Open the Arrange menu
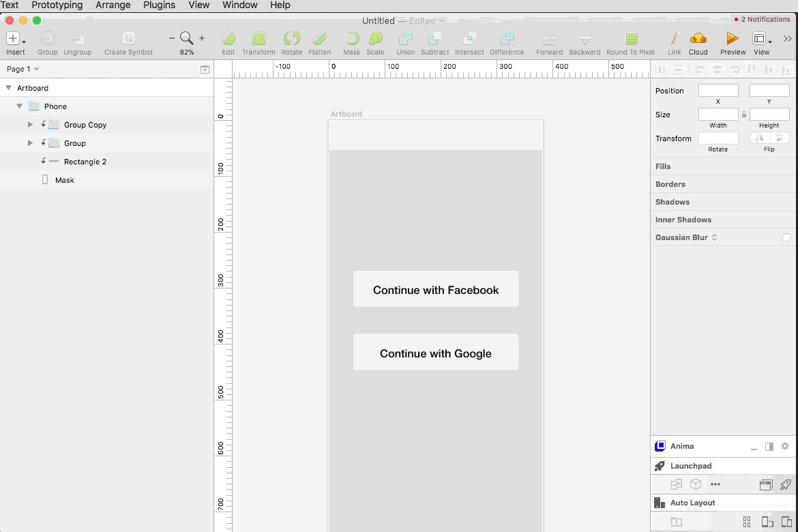The width and height of the screenshot is (798, 532). tap(113, 5)
